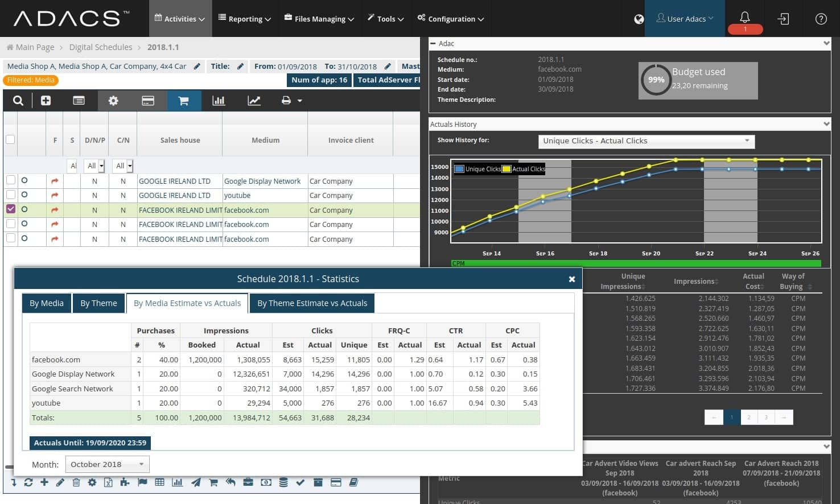Open the Month dropdown showing October 2018
Viewport: 840px width, 504px height.
click(107, 464)
